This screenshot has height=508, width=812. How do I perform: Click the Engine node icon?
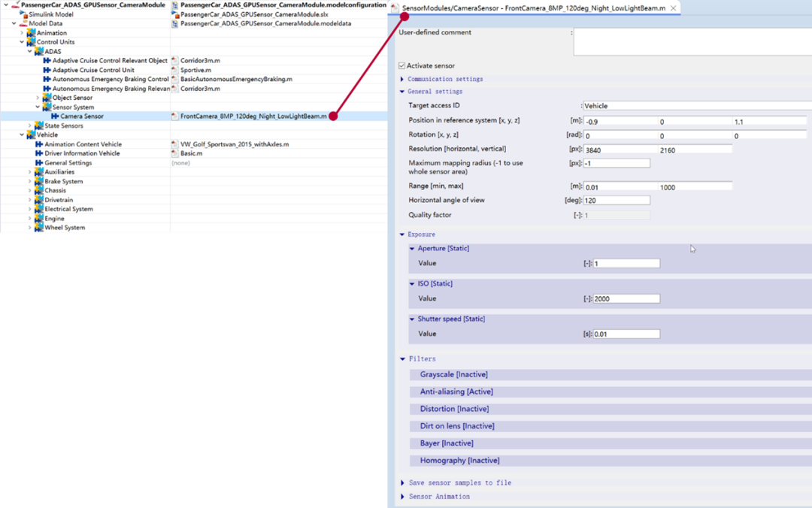pyautogui.click(x=39, y=219)
